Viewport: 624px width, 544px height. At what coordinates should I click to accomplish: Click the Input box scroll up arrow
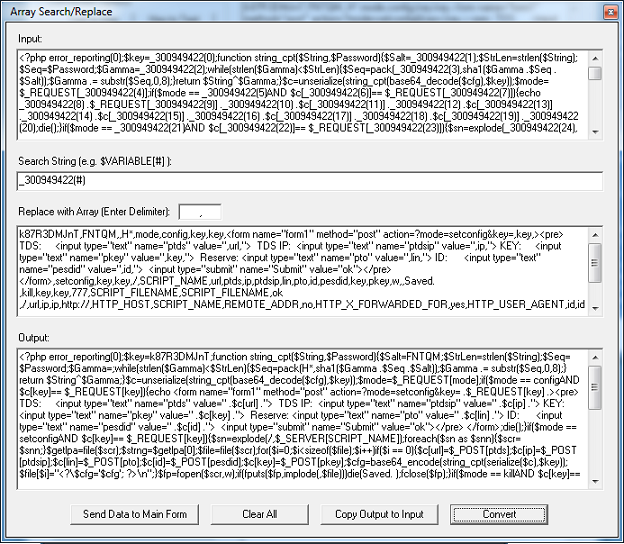(595, 58)
